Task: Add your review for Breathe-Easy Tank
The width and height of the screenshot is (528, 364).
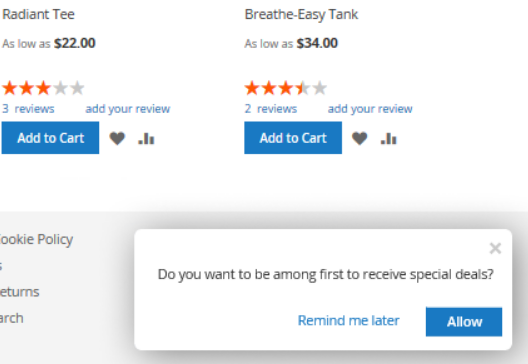Action: click(370, 109)
